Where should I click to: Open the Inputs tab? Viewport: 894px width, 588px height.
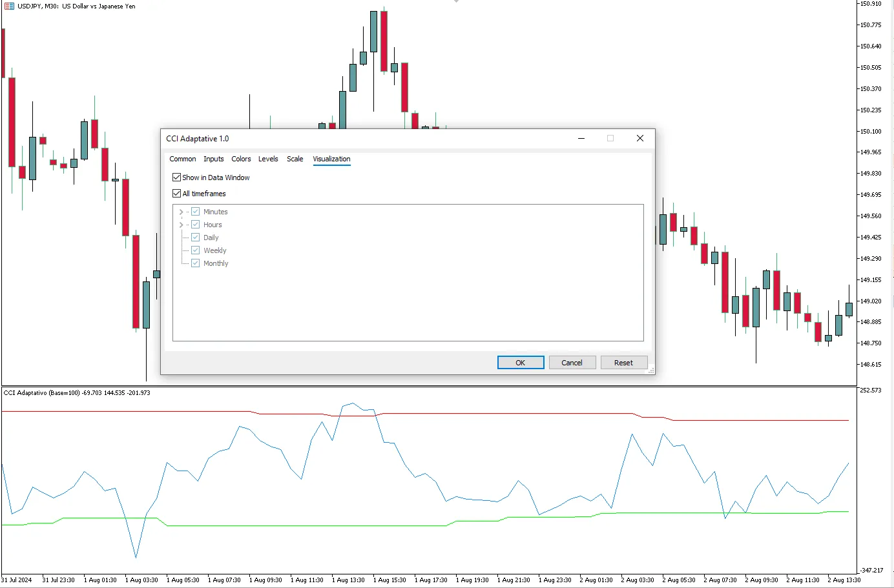(x=214, y=159)
